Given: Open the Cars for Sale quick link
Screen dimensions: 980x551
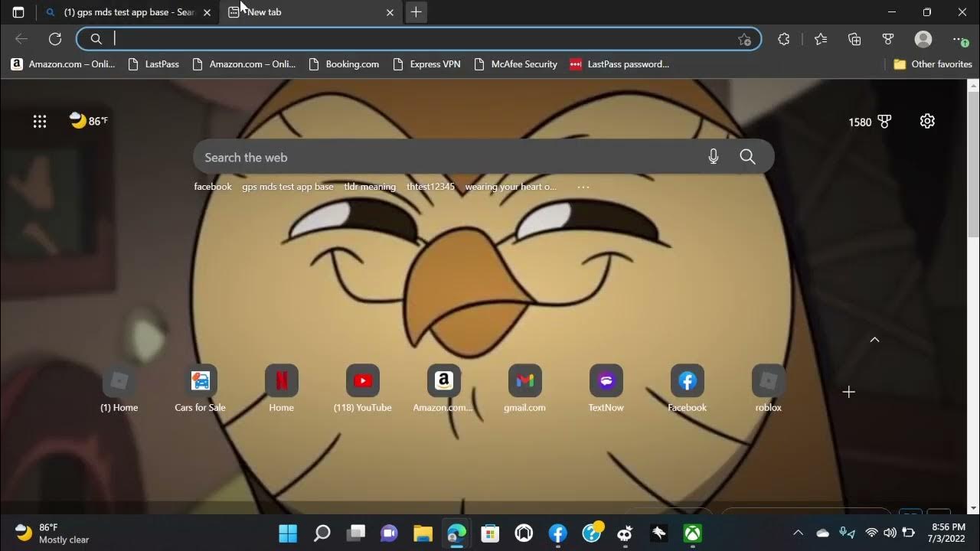Looking at the screenshot, I should (200, 389).
